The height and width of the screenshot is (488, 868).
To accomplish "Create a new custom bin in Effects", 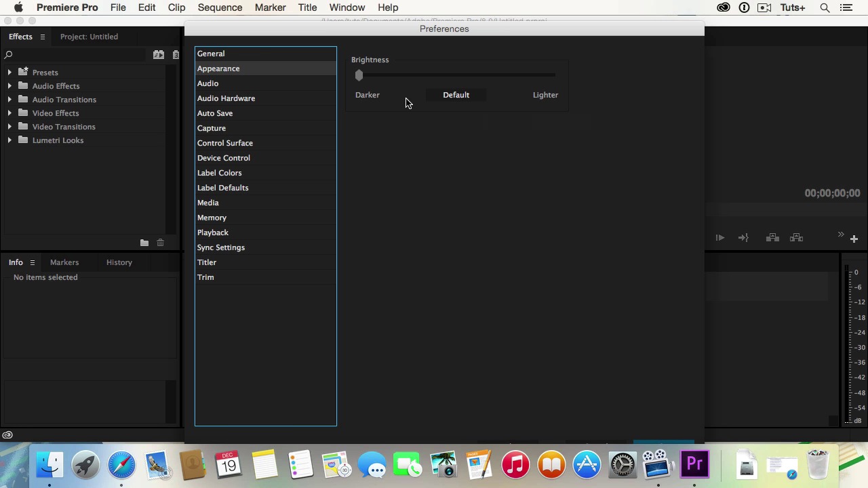I will click(x=144, y=243).
